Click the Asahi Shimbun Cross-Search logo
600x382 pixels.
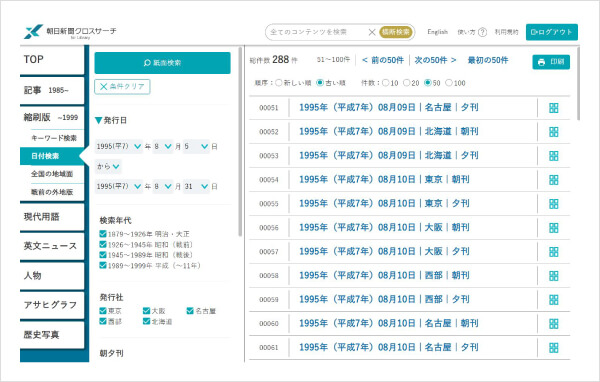click(70, 32)
